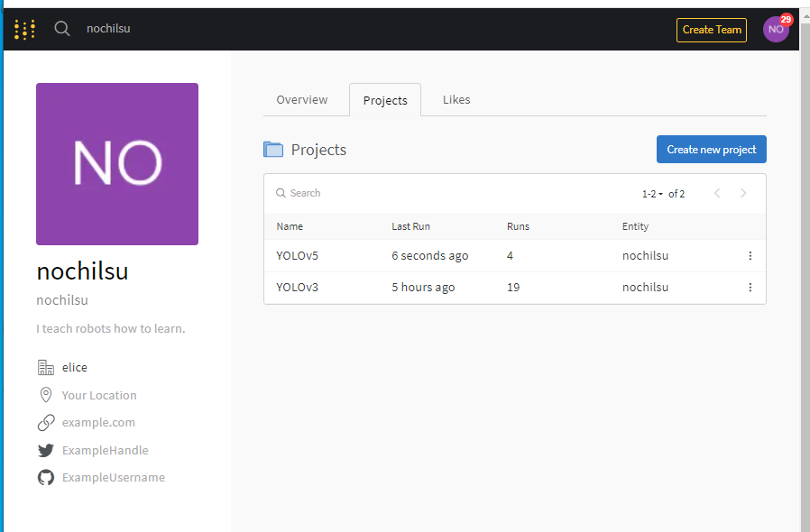810x532 pixels.
Task: Click the large nochilsu display name
Action: coord(82,271)
